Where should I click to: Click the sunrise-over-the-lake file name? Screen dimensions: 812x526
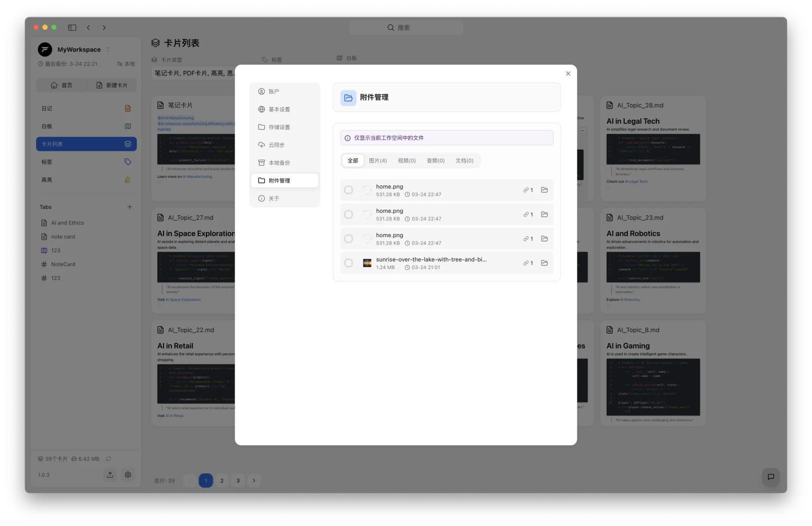click(431, 260)
